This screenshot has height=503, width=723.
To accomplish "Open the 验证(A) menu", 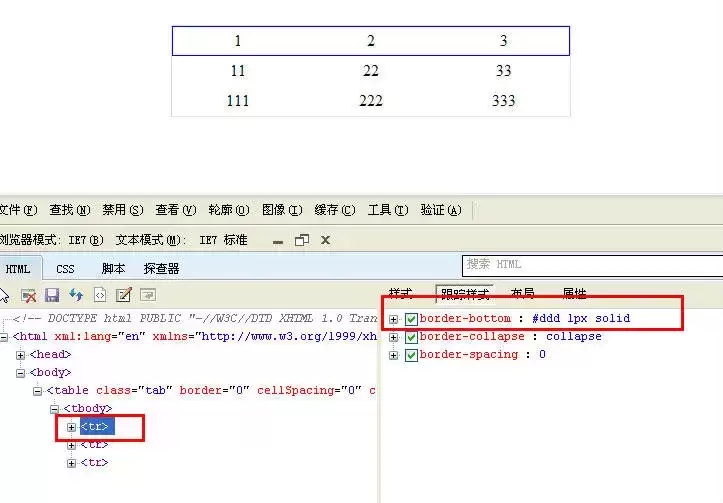I will pos(441,210).
